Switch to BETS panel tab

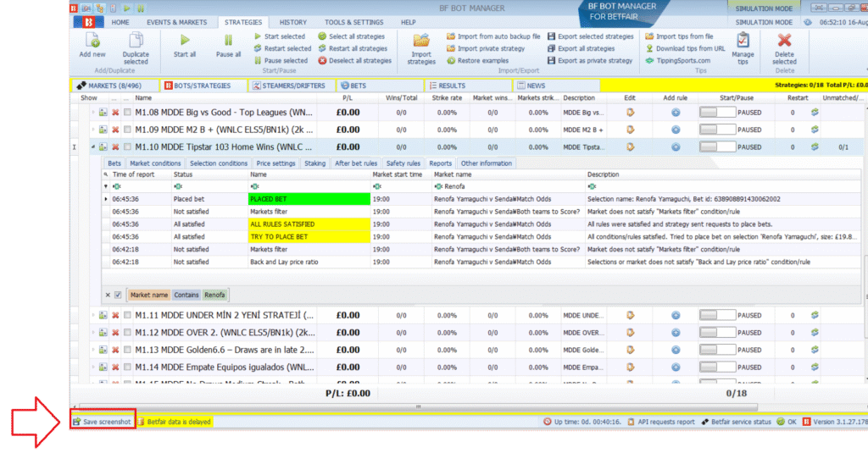pyautogui.click(x=379, y=86)
